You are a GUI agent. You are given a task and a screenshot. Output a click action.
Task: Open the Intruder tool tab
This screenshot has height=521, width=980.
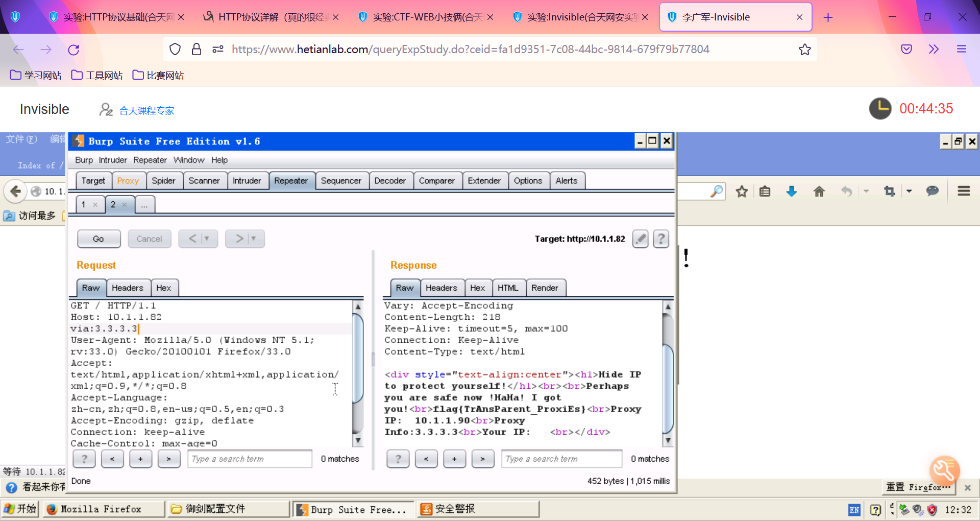247,181
